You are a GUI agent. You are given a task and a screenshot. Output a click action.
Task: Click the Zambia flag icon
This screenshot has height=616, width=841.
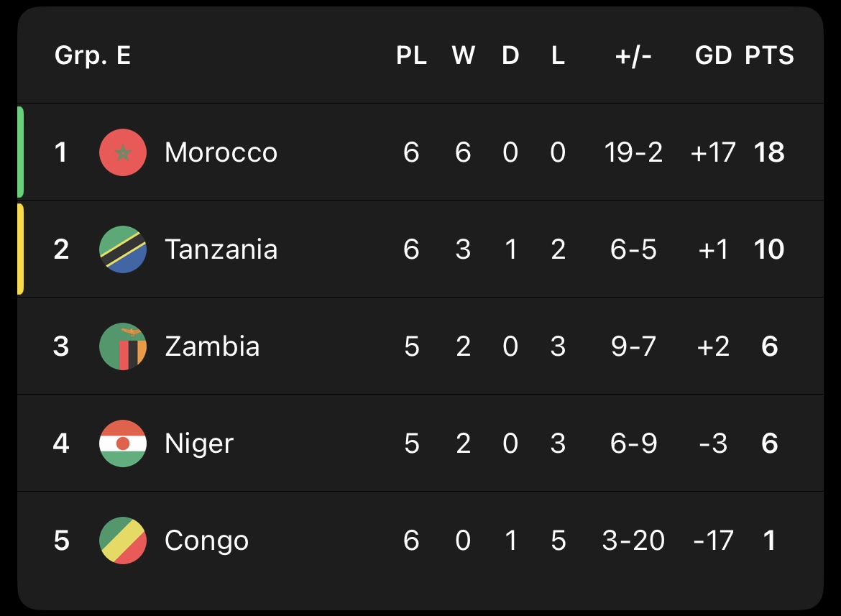123,346
